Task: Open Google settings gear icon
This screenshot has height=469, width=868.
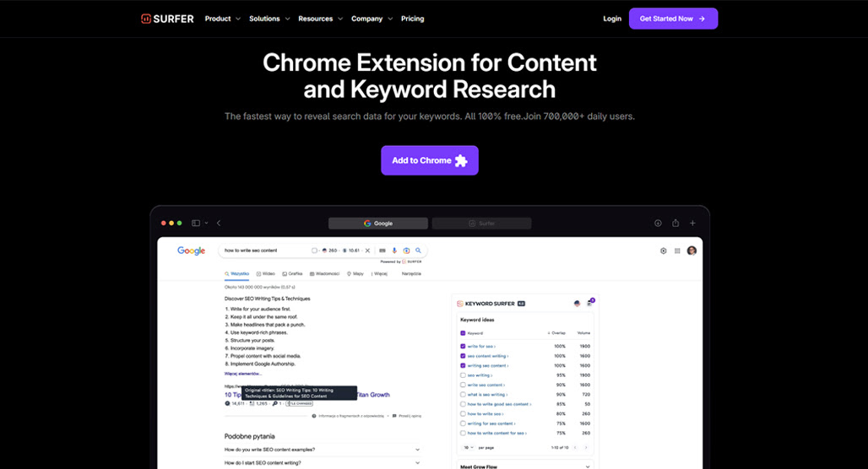Action: tap(663, 251)
